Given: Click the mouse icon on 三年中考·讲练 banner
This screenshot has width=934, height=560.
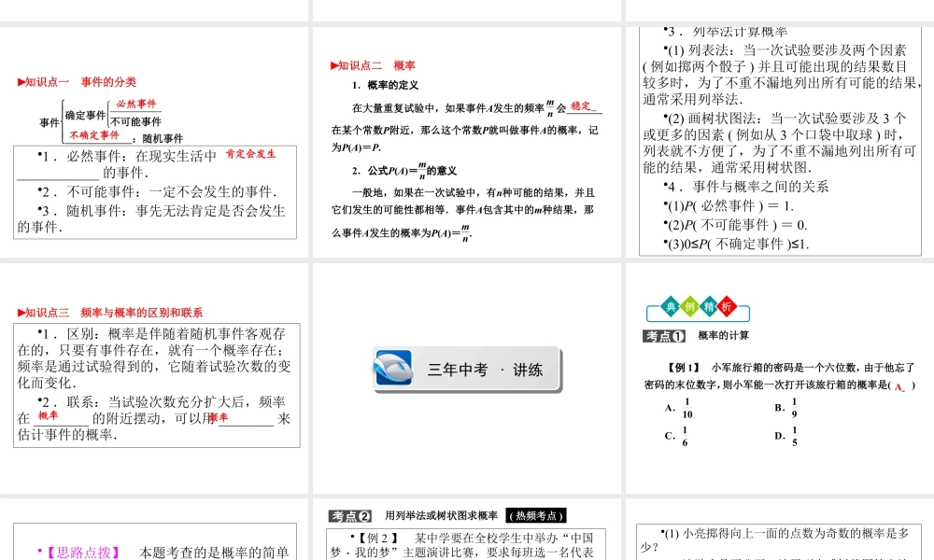Looking at the screenshot, I should pos(395,368).
